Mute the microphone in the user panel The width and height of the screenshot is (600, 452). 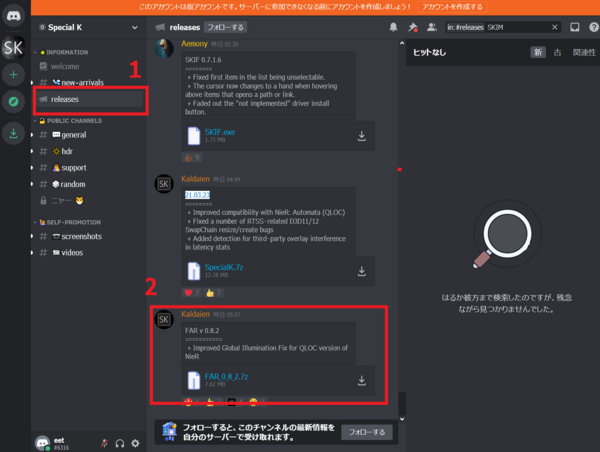pos(103,443)
